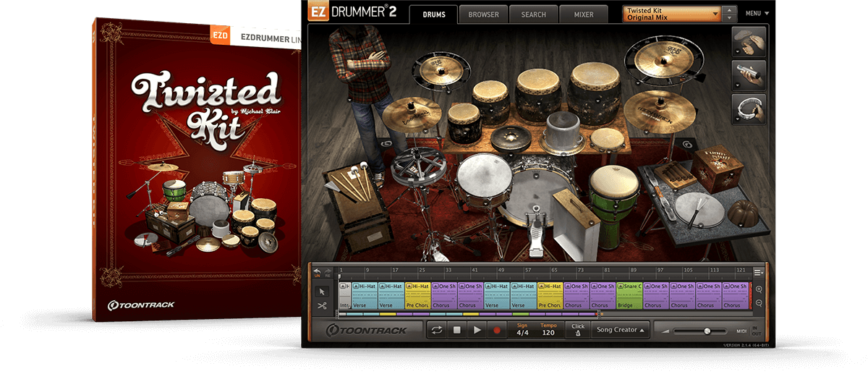Hit the brown jelly mold
This screenshot has width=868, height=374.
(x=742, y=213)
